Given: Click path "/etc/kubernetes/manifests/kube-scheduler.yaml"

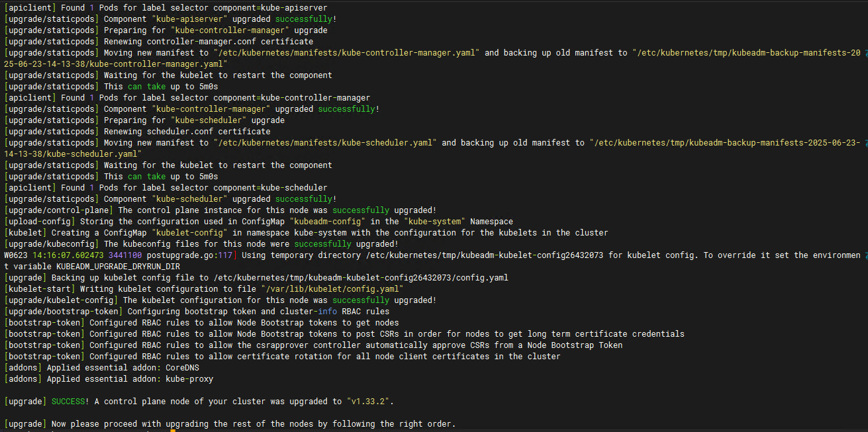Looking at the screenshot, I should [326, 142].
